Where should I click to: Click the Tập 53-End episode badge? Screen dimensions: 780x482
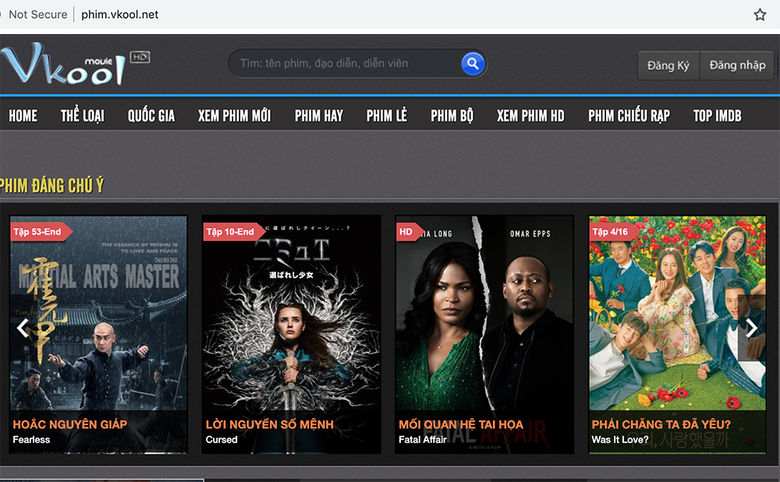pyautogui.click(x=38, y=232)
